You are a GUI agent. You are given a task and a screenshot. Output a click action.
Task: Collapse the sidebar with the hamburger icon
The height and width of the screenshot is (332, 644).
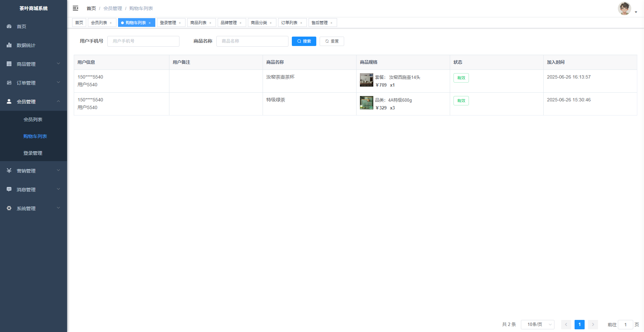pos(75,8)
